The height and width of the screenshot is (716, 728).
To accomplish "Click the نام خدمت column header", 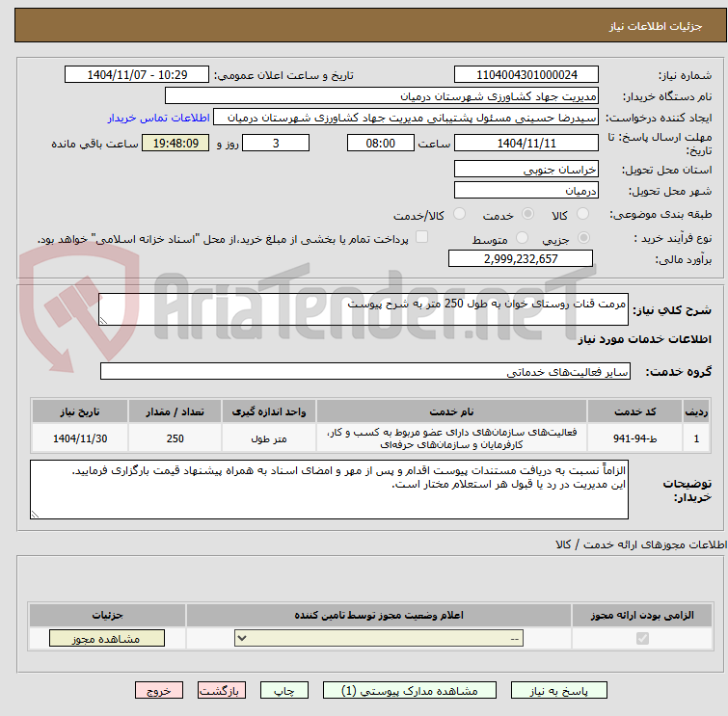I will pos(452,411).
